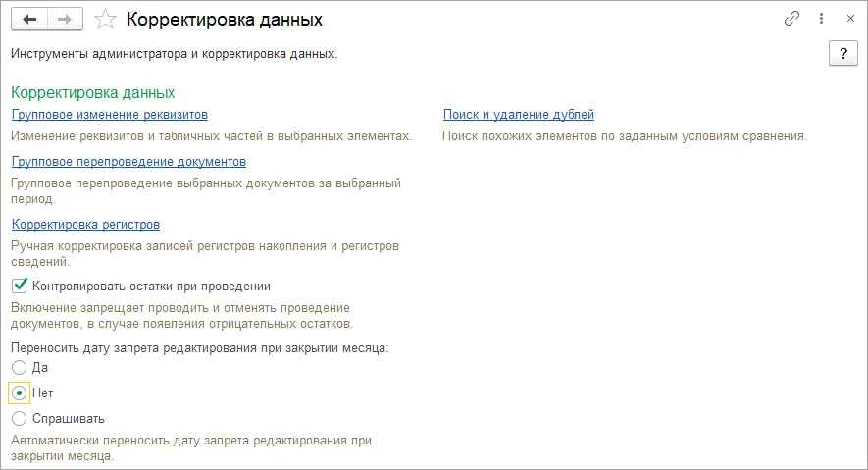Click the Ручная корректировка записей description
This screenshot has width=868, height=470.
click(x=205, y=253)
